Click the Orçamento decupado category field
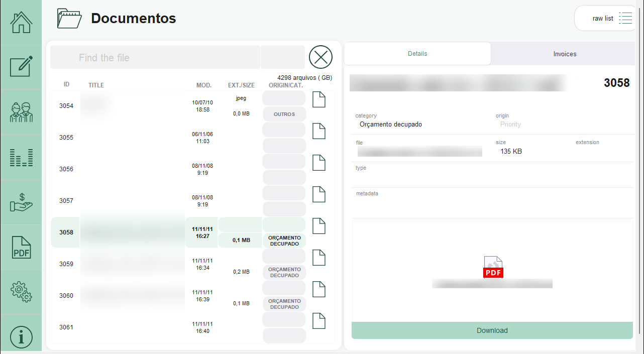The height and width of the screenshot is (354, 644). pos(391,124)
